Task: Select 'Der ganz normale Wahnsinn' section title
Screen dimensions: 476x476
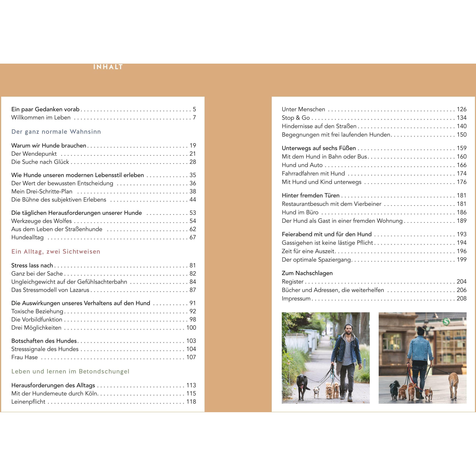Action: tap(56, 132)
